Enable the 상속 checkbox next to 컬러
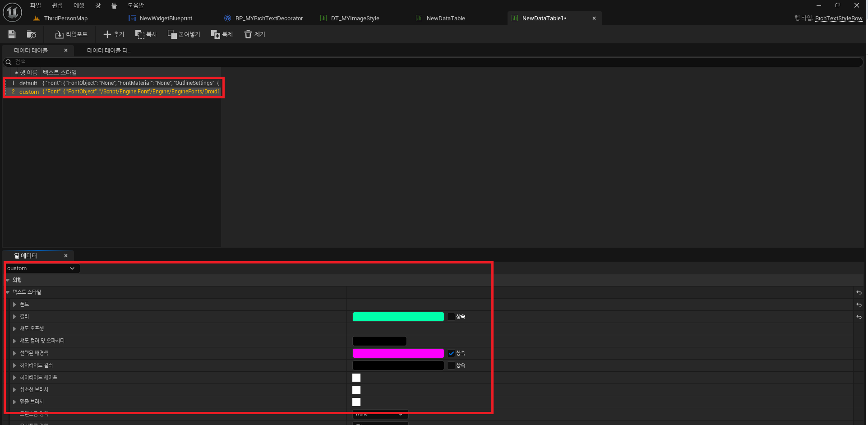 pos(451,316)
